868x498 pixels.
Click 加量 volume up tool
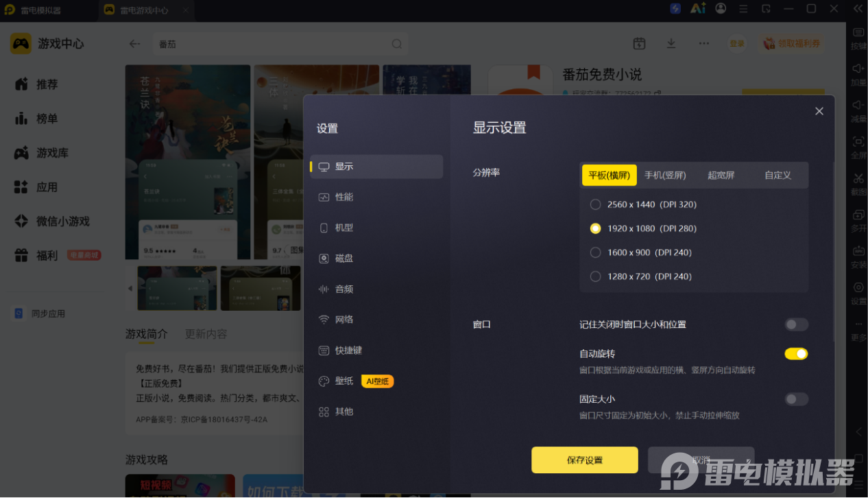(x=858, y=74)
